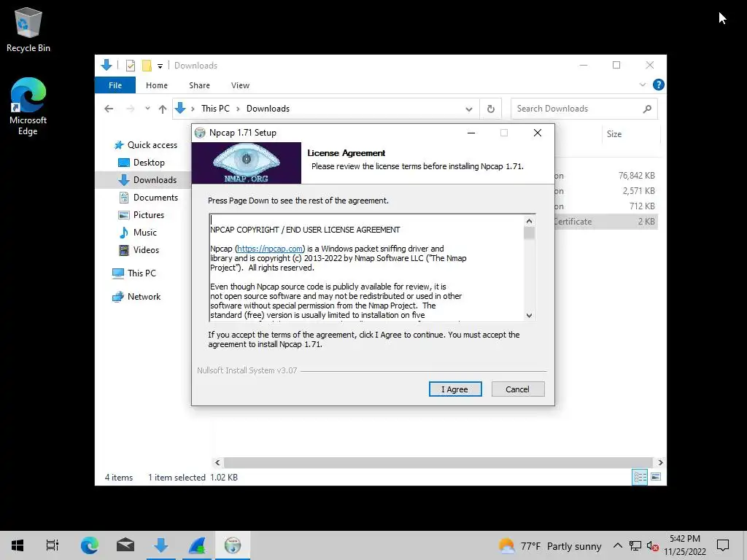Select Pictures in the navigation pane
747x560 pixels.
point(141,215)
